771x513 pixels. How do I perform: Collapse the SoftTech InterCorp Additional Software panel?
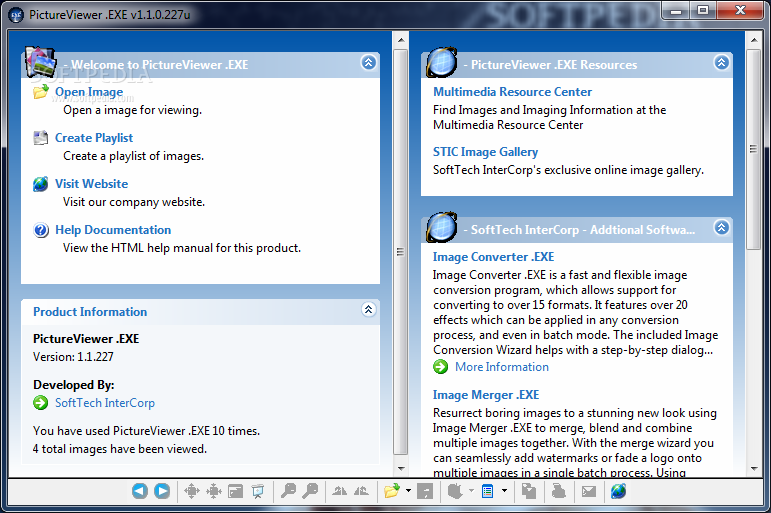tap(721, 228)
